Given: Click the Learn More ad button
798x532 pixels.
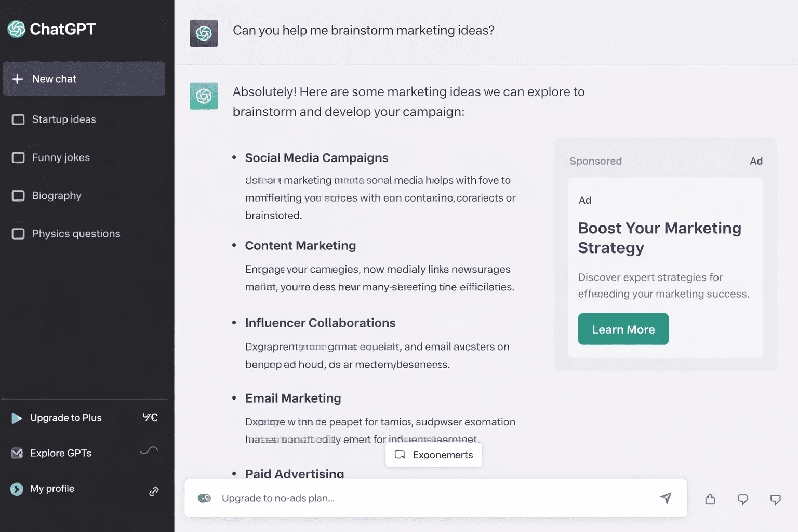Looking at the screenshot, I should tap(623, 329).
